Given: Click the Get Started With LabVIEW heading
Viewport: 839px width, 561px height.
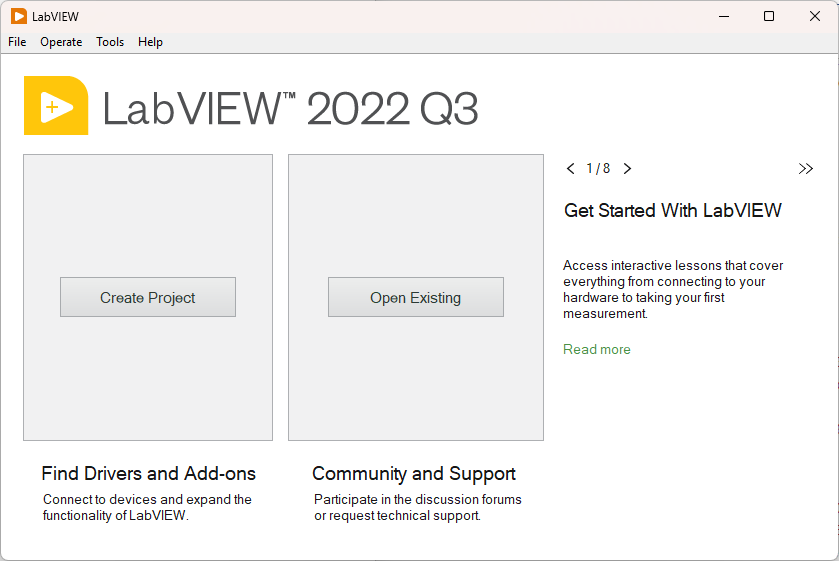Looking at the screenshot, I should (673, 211).
